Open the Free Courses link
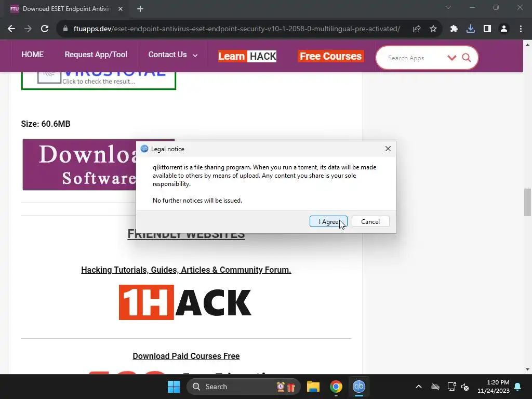This screenshot has height=399, width=532. pos(330,56)
